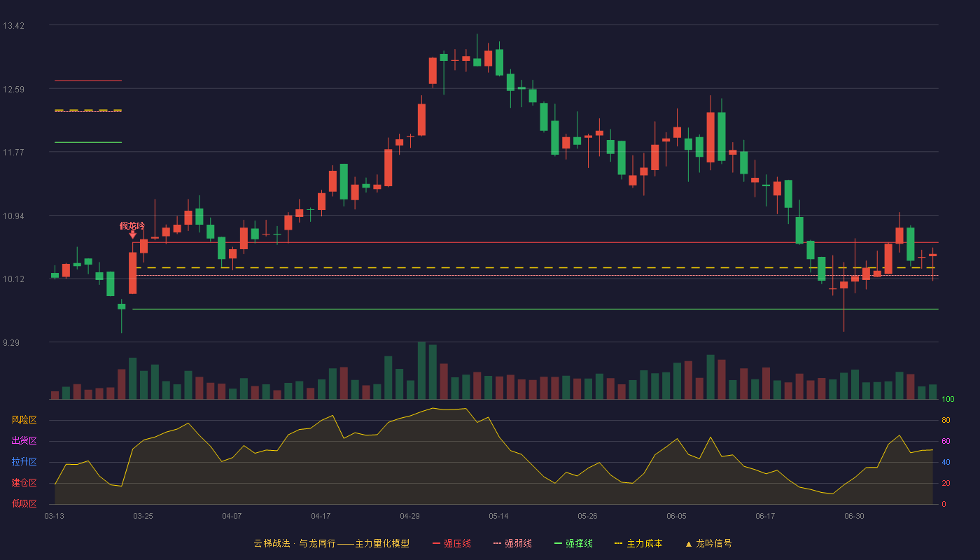Click the 03-13 date label
The width and height of the screenshot is (980, 560).
click(54, 516)
